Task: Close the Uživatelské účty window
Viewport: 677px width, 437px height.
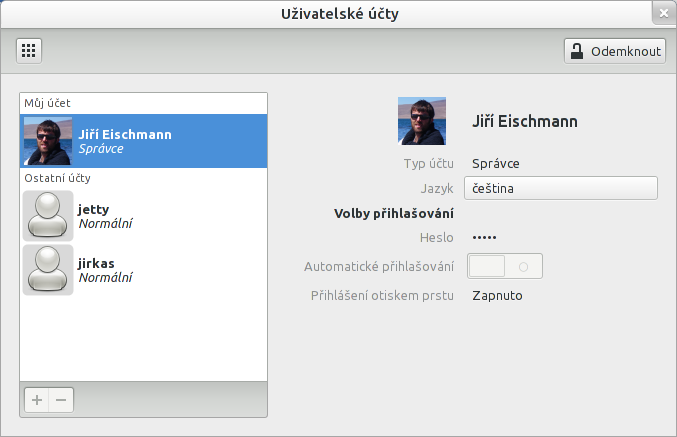Action: pyautogui.click(x=663, y=13)
